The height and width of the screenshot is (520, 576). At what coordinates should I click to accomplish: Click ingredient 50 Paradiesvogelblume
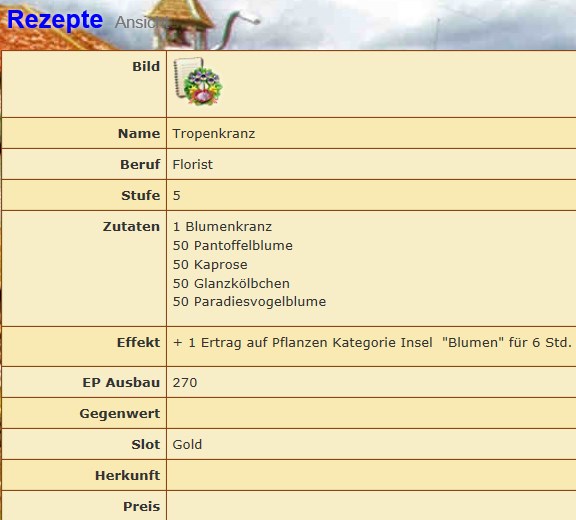[x=249, y=302]
